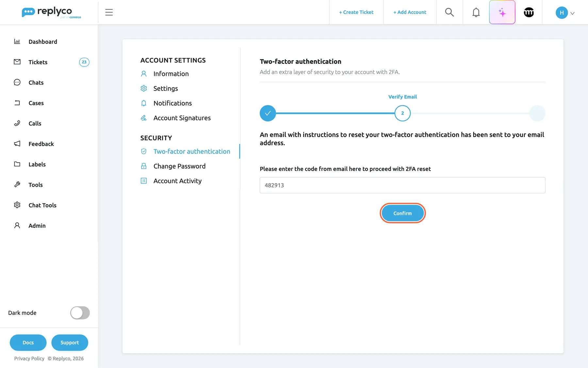Screen dimensions: 588x368
Task: Toggle Dark mode switch
Action: 80,313
